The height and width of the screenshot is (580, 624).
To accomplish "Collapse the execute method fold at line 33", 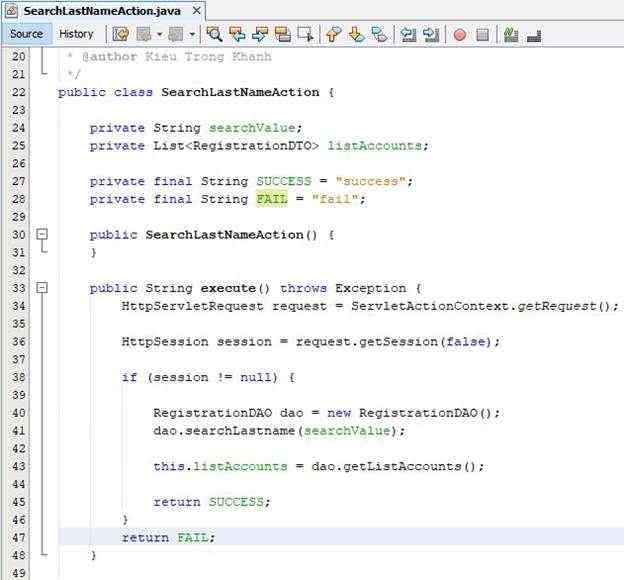I will point(42,287).
